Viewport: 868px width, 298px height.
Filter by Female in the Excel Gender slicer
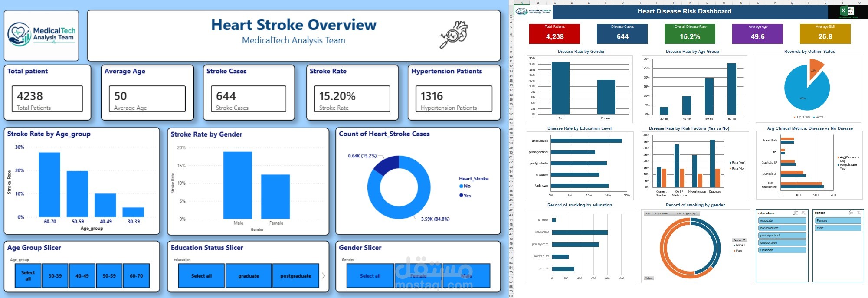838,221
